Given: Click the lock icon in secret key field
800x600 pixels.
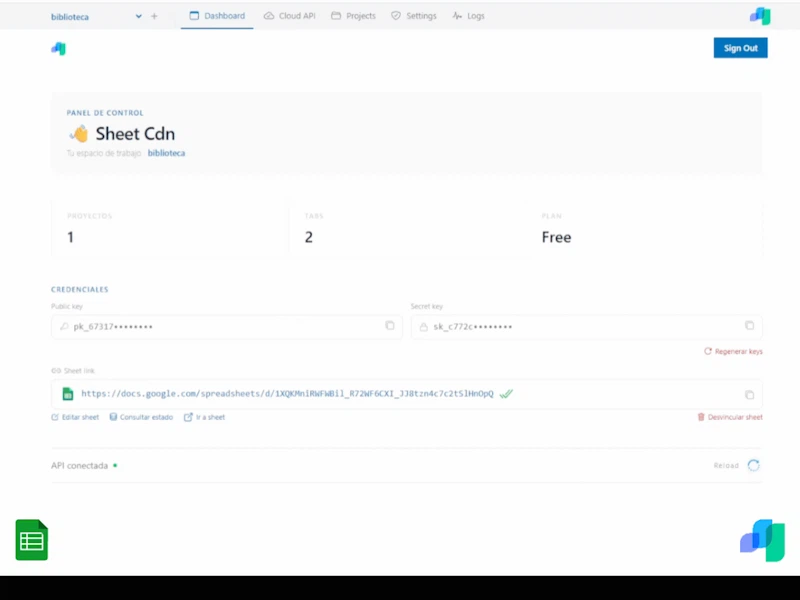Looking at the screenshot, I should 423,327.
